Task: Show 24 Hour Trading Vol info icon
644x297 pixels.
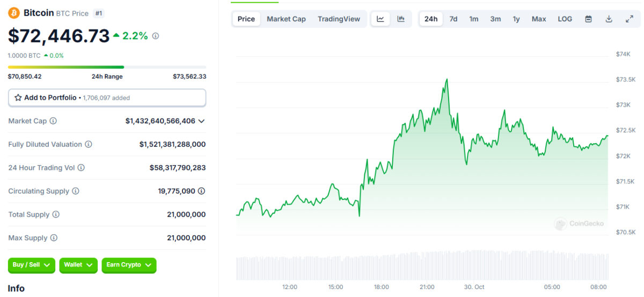Action: tap(81, 168)
